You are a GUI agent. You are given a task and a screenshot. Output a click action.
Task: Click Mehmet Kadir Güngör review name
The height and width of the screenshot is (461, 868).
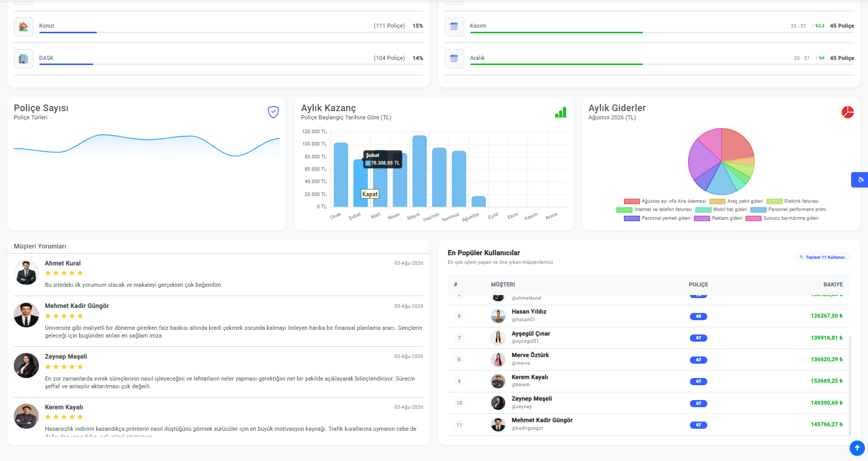point(77,306)
